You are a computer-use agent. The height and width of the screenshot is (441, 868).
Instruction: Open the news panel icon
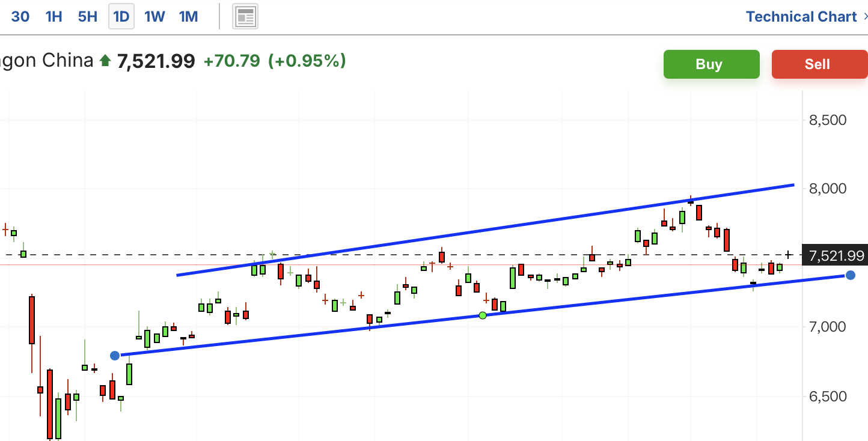[245, 17]
